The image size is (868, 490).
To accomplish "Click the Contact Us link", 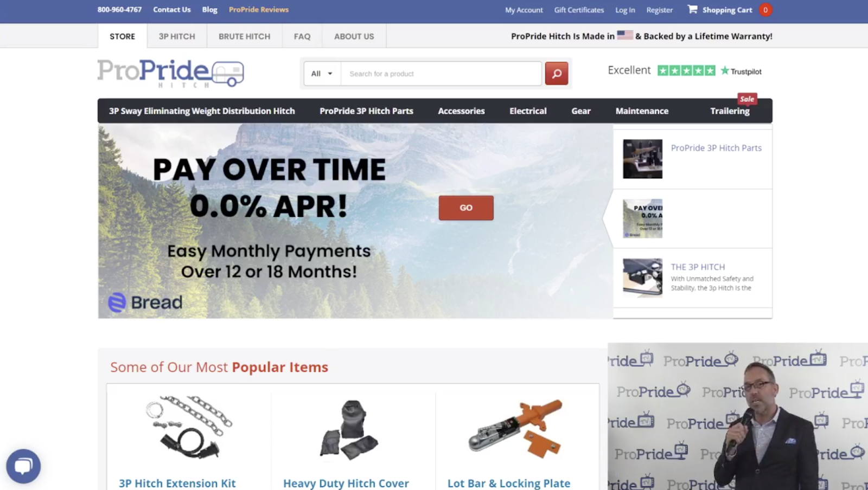I will coord(172,10).
